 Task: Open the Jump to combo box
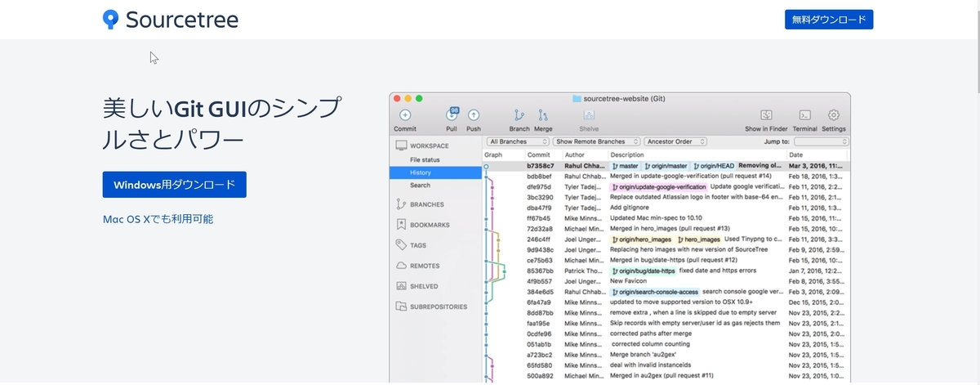822,141
